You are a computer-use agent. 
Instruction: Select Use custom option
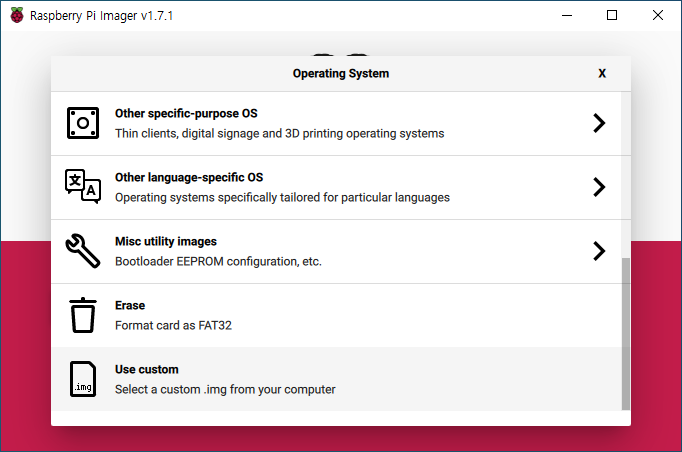[x=336, y=379]
